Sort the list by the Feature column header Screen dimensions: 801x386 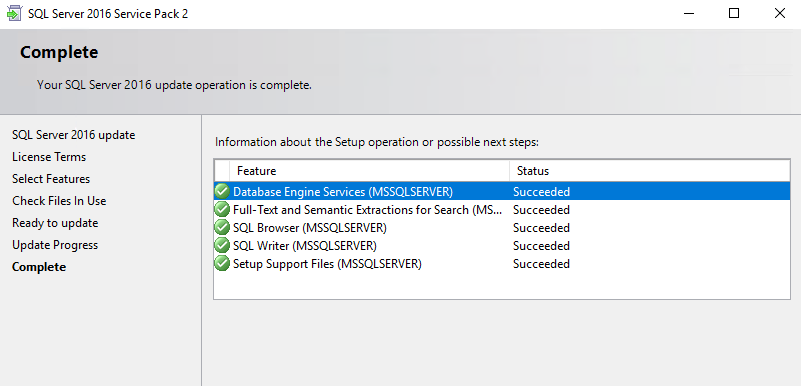pos(369,171)
